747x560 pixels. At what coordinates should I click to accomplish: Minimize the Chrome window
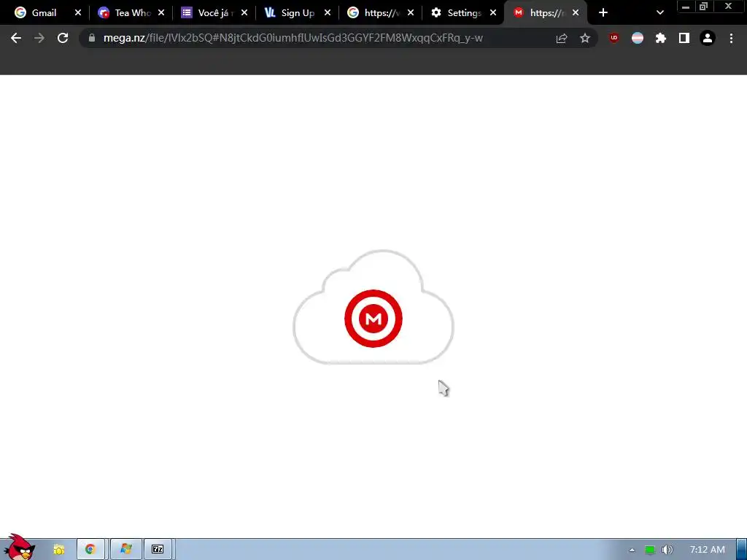(x=686, y=7)
